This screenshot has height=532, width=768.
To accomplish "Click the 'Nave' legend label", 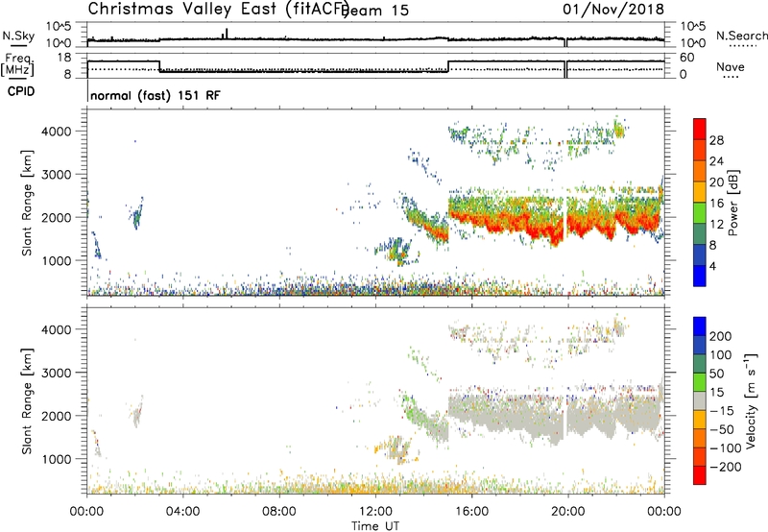I will click(x=731, y=67).
